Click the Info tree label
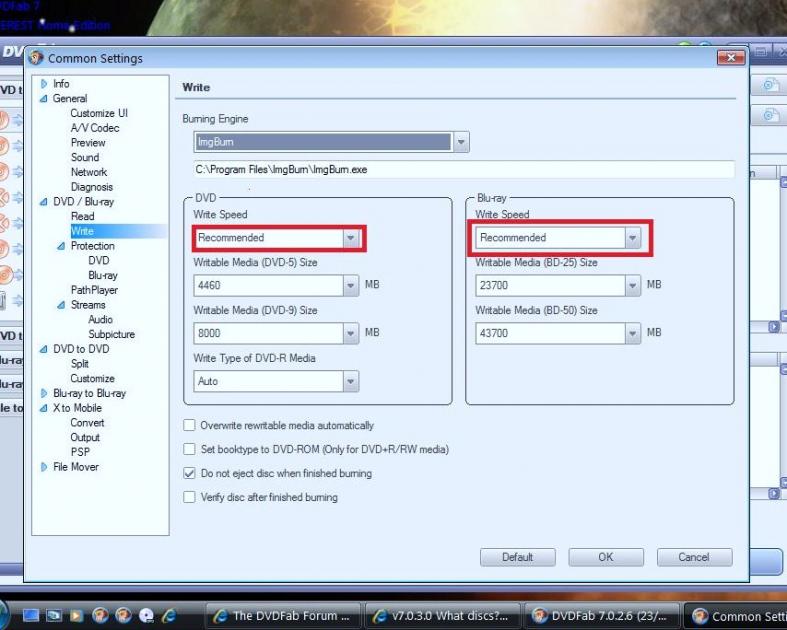Screen dimensions: 787x630 pyautogui.click(x=61, y=84)
